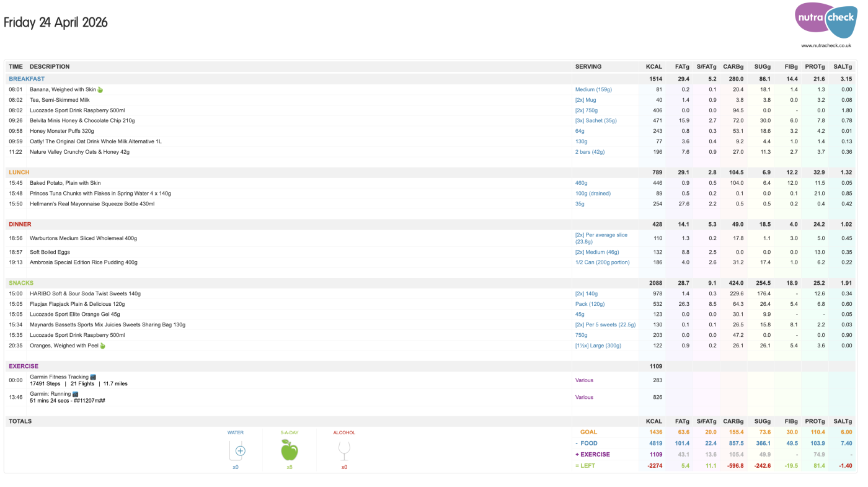Image resolution: width=868 pixels, height=487 pixels.
Task: Select the Oranges, Weighed with Peel entry
Action: 64,346
